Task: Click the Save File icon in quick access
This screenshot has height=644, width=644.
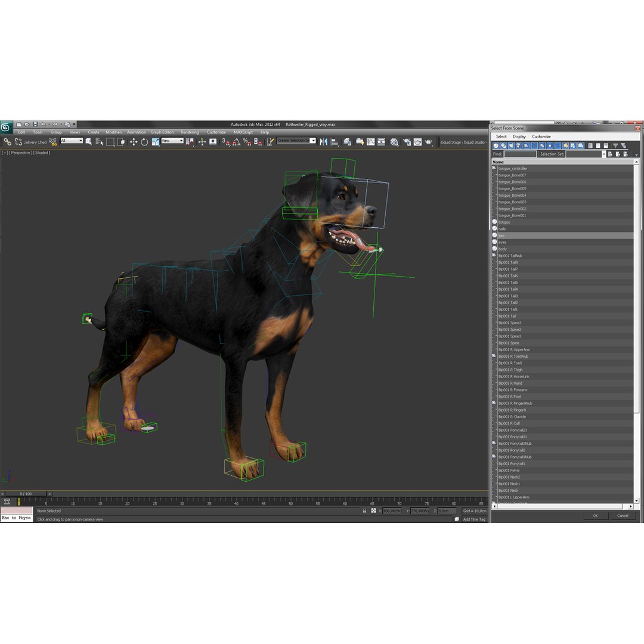Action: [x=35, y=125]
